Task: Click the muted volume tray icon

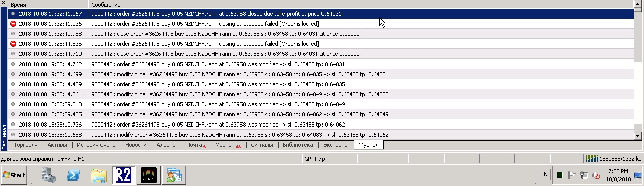Action: point(596,175)
